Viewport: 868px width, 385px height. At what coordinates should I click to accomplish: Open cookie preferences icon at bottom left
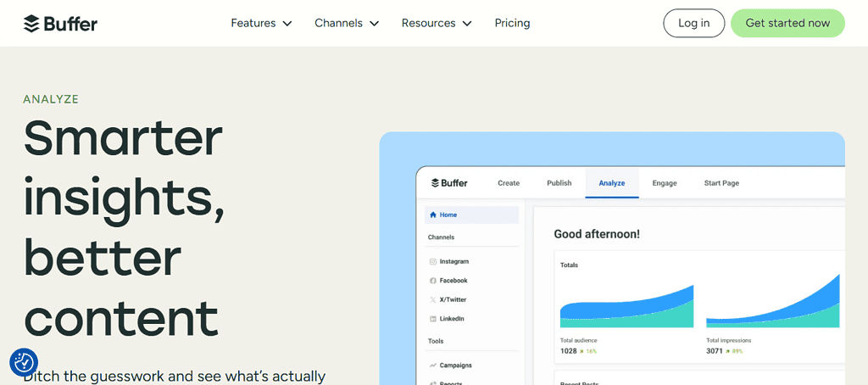tap(24, 362)
